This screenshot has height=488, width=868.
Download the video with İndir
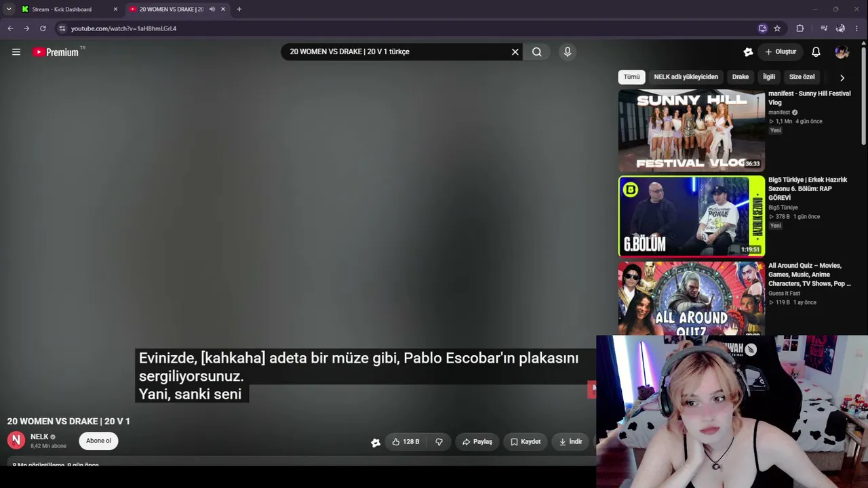point(570,442)
